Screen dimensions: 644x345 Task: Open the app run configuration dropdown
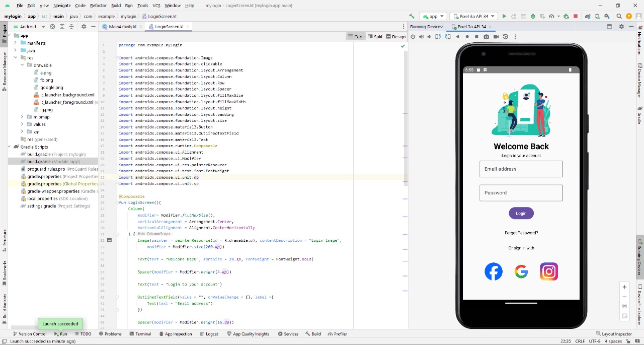pos(433,16)
